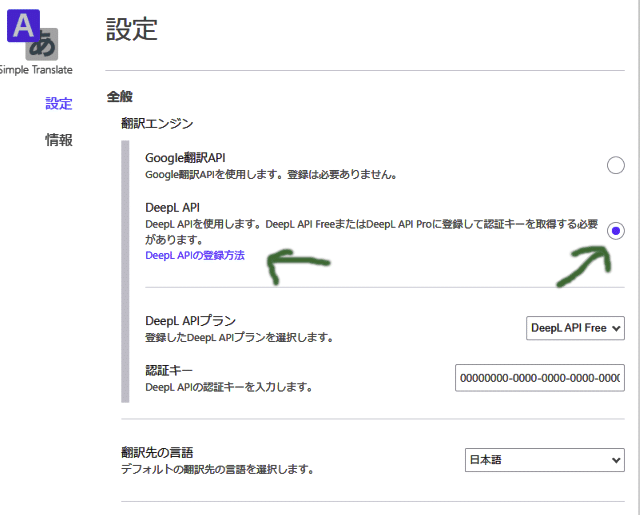Click the 認証キー input field
The image size is (640, 515).
540,378
